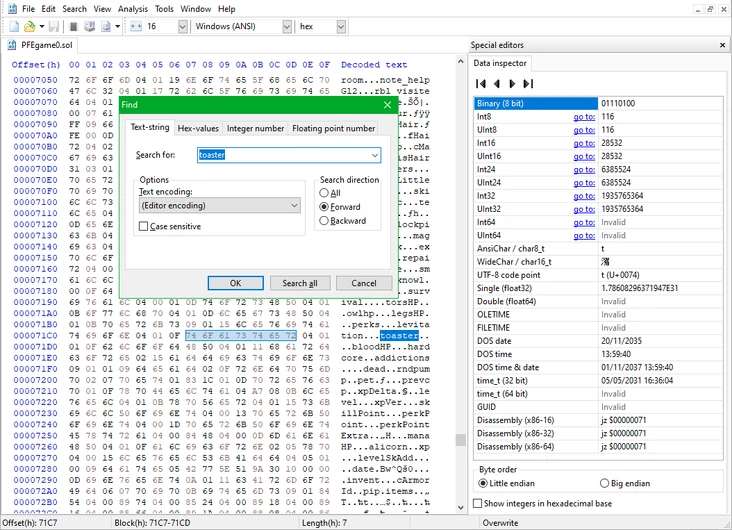The width and height of the screenshot is (732, 530).
Task: Check Show integers in hexadecimal base
Action: pos(478,504)
